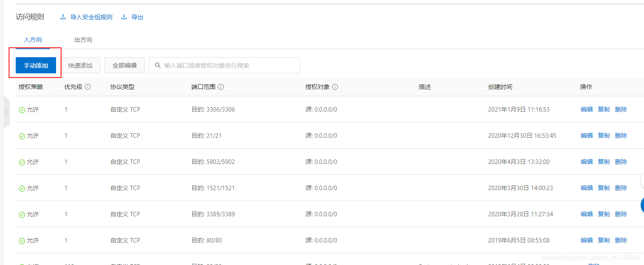
Task: Click port text 目的: 21/21
Action: click(x=206, y=135)
